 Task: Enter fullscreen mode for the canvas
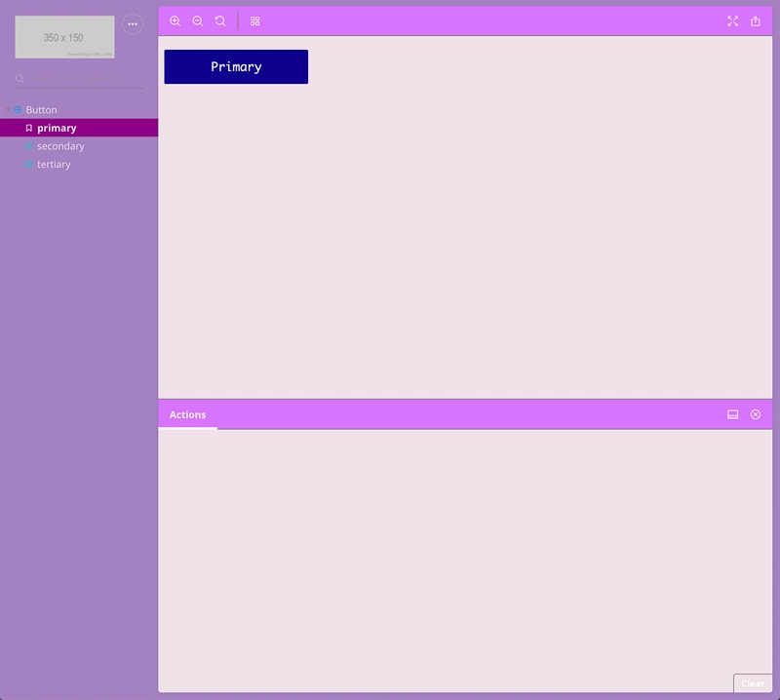tap(733, 20)
